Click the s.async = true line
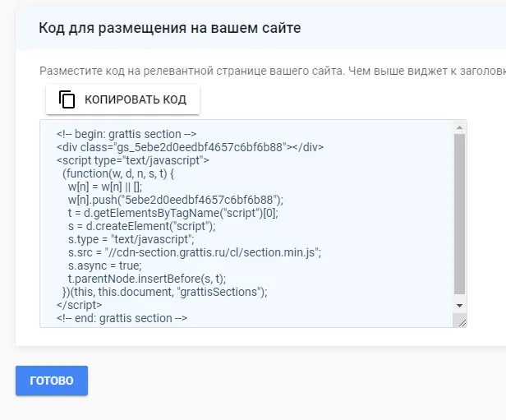The width and height of the screenshot is (506, 420). click(x=105, y=265)
